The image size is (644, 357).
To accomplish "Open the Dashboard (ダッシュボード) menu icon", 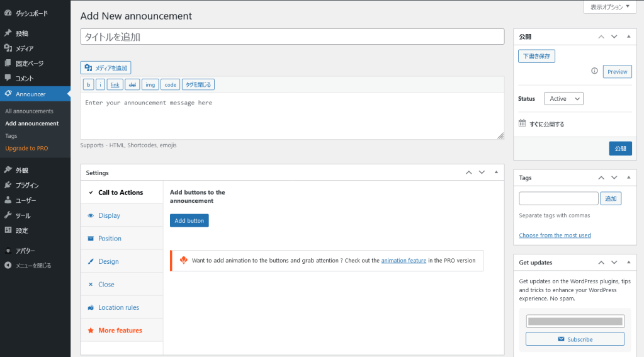I will coord(8,13).
